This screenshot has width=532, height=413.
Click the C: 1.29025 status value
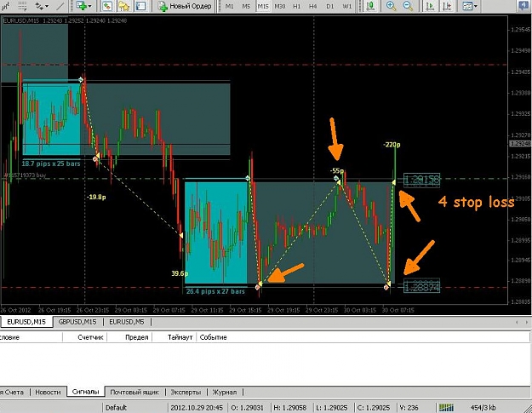pos(374,408)
